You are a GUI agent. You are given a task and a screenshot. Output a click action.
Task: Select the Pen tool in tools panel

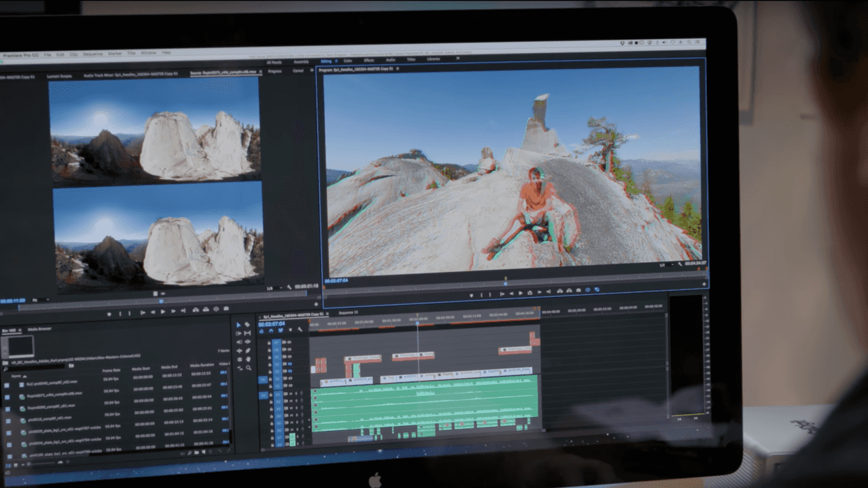click(x=248, y=351)
